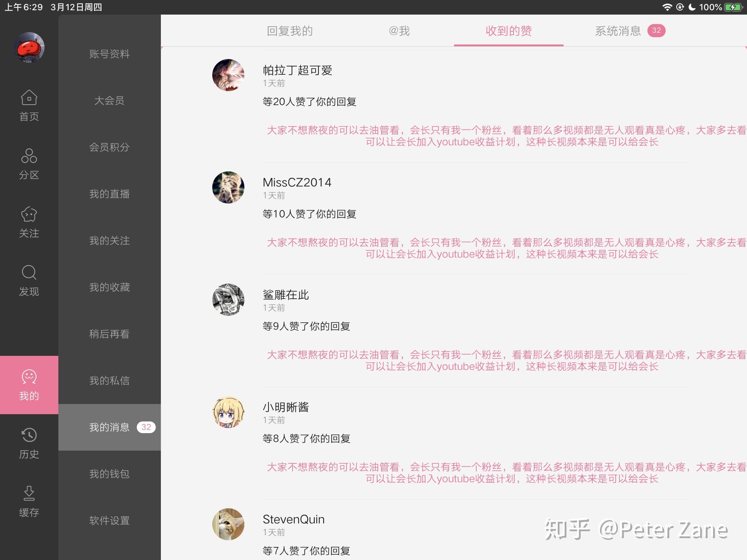Tap the 32 badge on 系统消息
The height and width of the screenshot is (560, 747).
[657, 31]
